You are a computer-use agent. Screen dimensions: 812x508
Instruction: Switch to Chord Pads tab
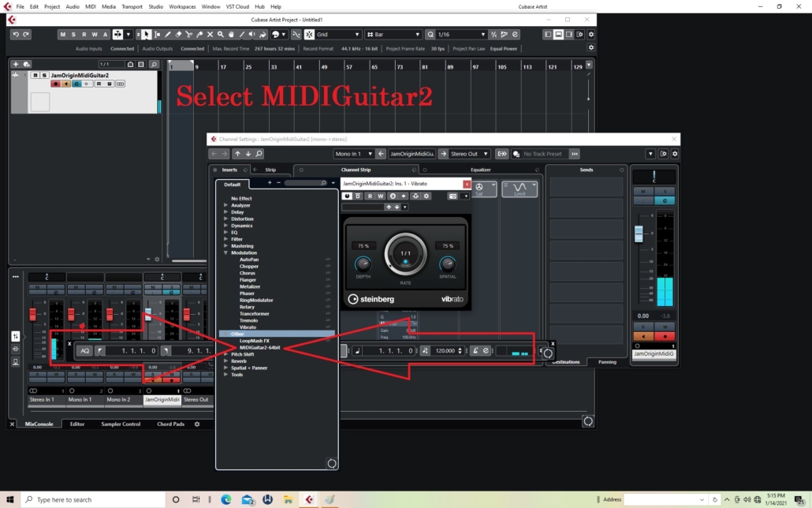pyautogui.click(x=170, y=424)
